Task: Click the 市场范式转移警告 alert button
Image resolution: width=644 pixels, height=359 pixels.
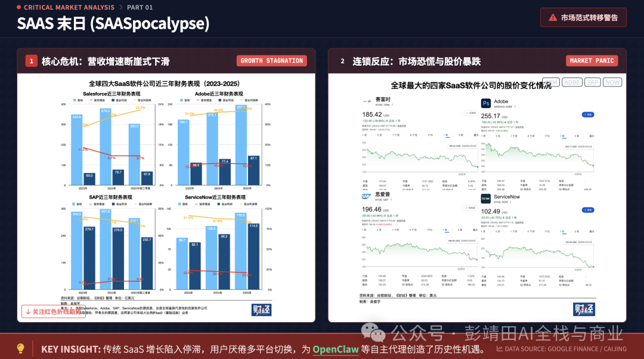Action: pyautogui.click(x=583, y=18)
